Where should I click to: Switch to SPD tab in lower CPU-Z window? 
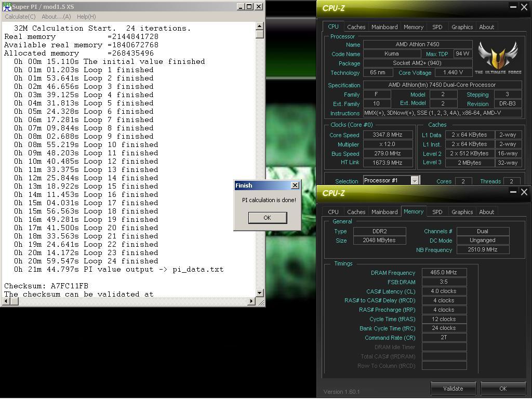tap(437, 212)
